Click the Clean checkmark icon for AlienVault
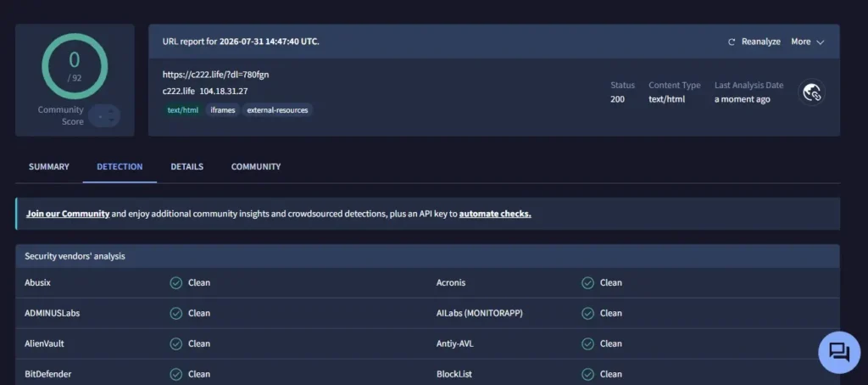Viewport: 868px width, 385px height. point(176,344)
